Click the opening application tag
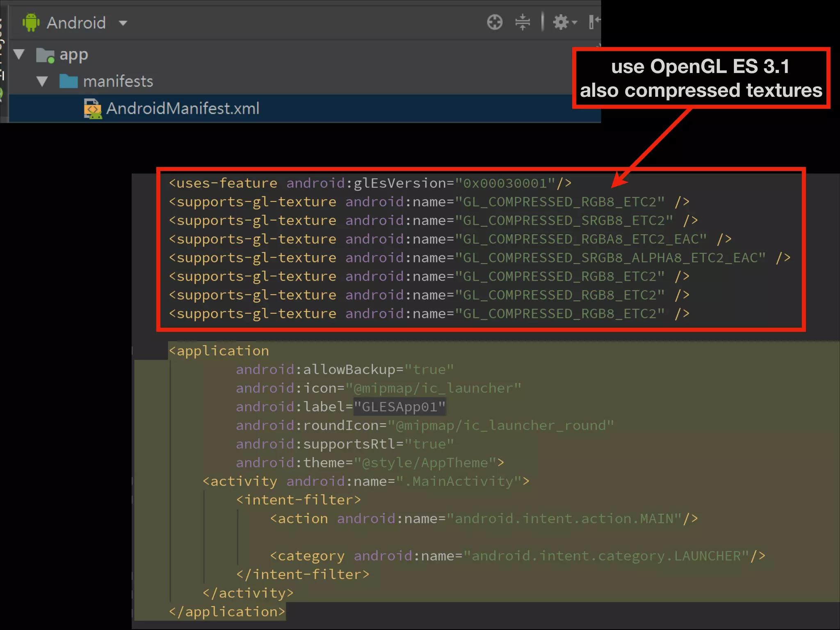The height and width of the screenshot is (630, 840). coord(219,351)
